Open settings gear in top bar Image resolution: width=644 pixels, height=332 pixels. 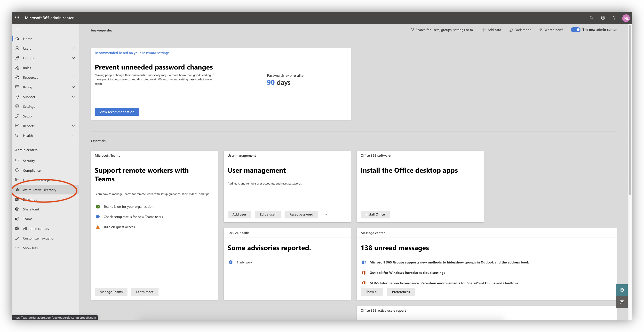[x=603, y=17]
